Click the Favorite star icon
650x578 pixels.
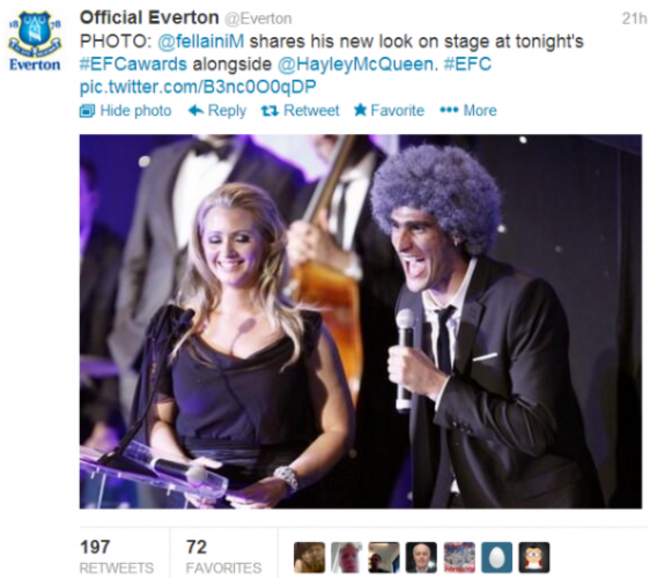pyautogui.click(x=360, y=110)
